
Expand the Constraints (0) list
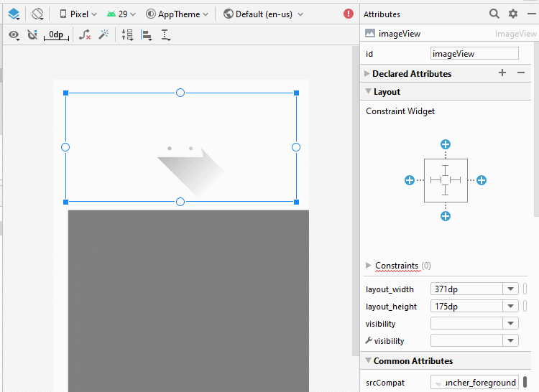pos(369,265)
